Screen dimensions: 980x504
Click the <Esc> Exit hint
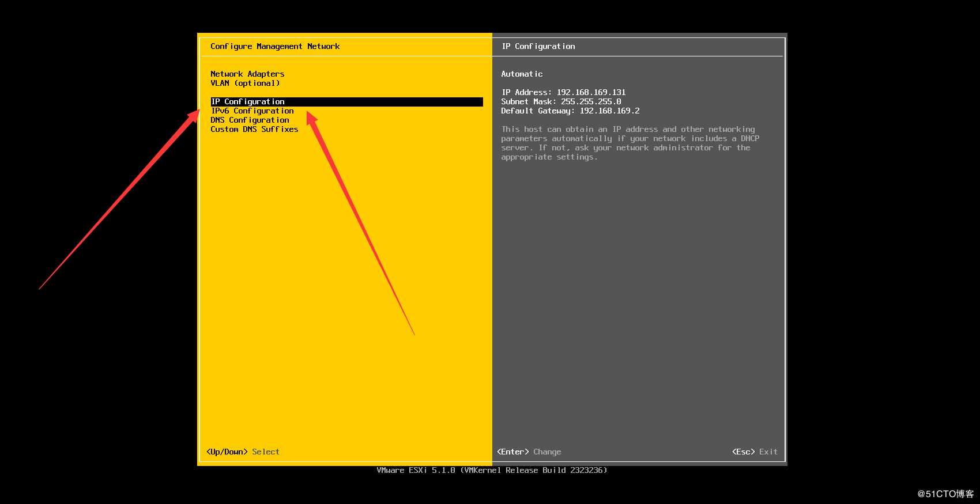pos(755,452)
